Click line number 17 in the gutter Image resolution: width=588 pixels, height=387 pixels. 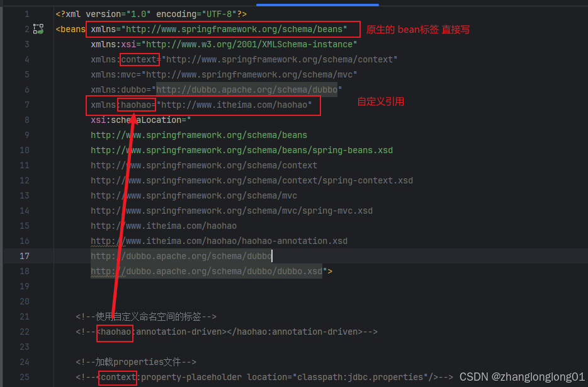[x=25, y=256]
